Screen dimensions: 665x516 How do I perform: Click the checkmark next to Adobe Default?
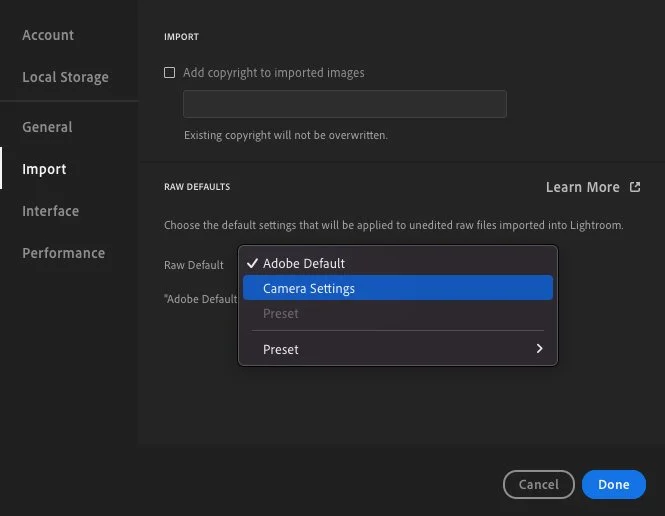pos(253,264)
